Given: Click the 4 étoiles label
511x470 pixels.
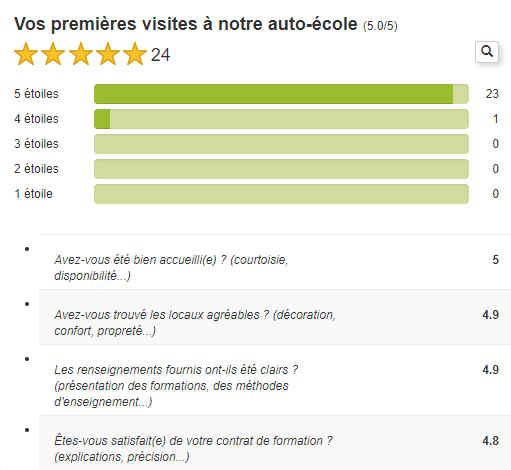Looking at the screenshot, I should tap(36, 119).
